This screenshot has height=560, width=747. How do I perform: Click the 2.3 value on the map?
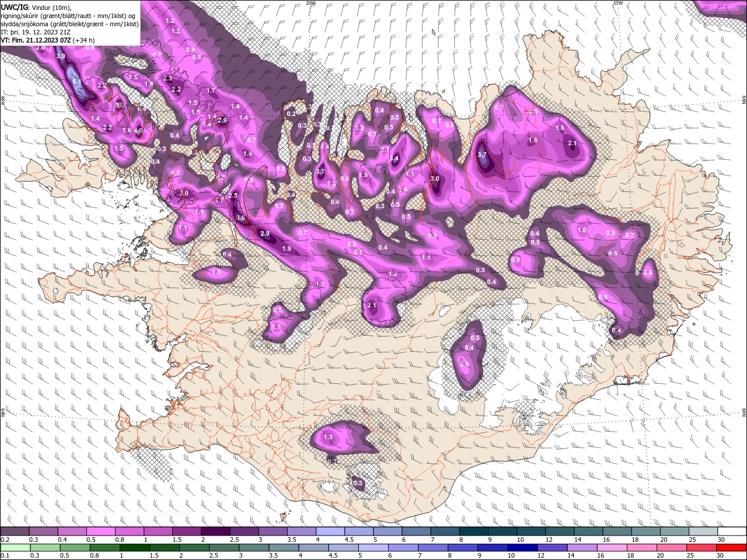(167, 78)
